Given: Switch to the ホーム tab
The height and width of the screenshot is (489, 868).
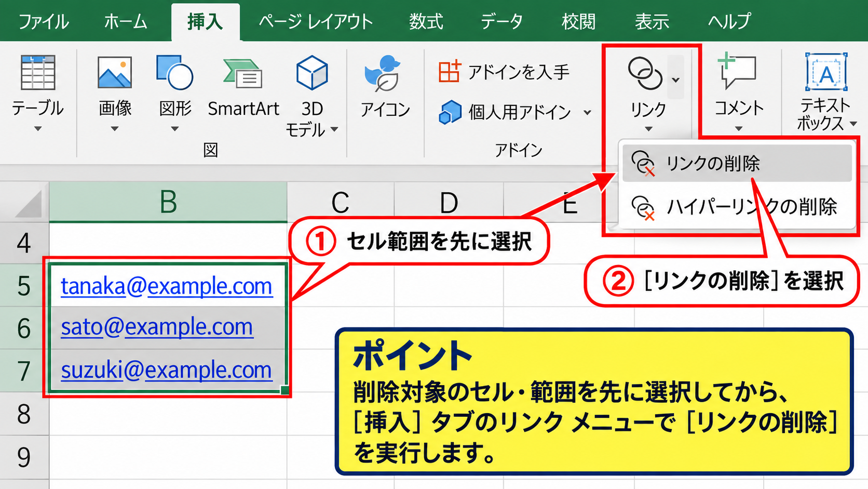Looking at the screenshot, I should 126,21.
